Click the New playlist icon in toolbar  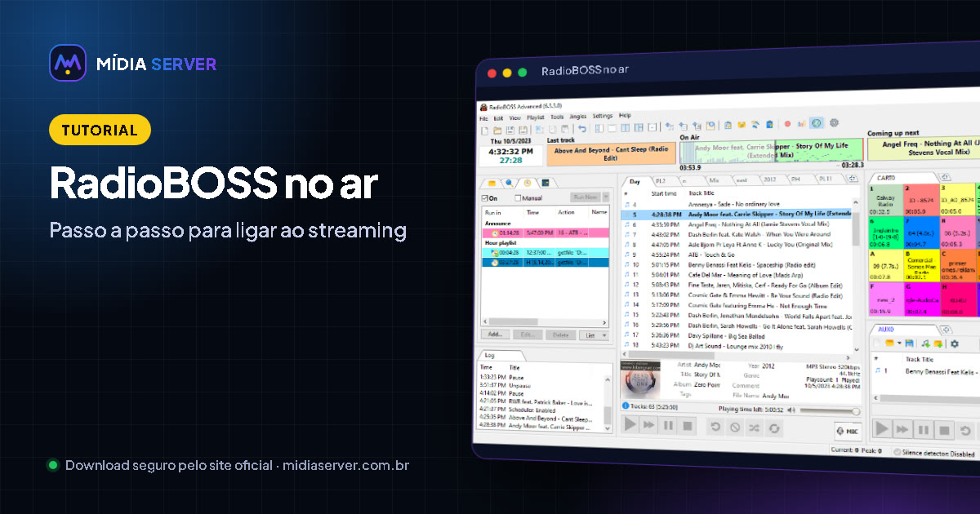click(484, 129)
